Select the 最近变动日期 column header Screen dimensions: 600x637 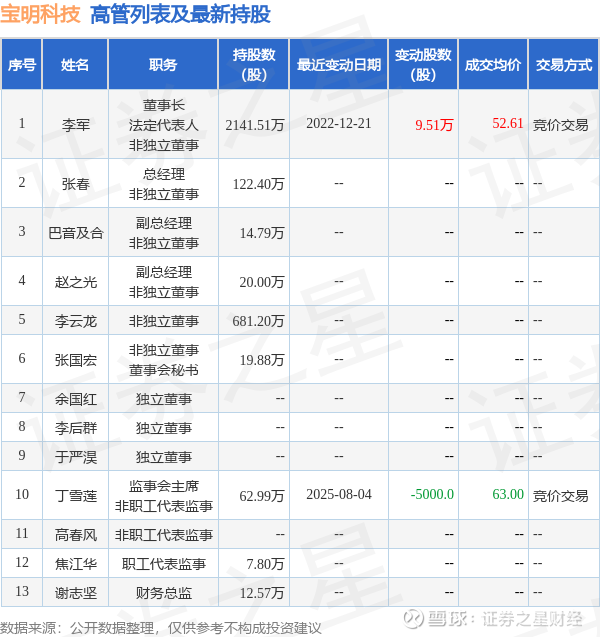pyautogui.click(x=339, y=64)
